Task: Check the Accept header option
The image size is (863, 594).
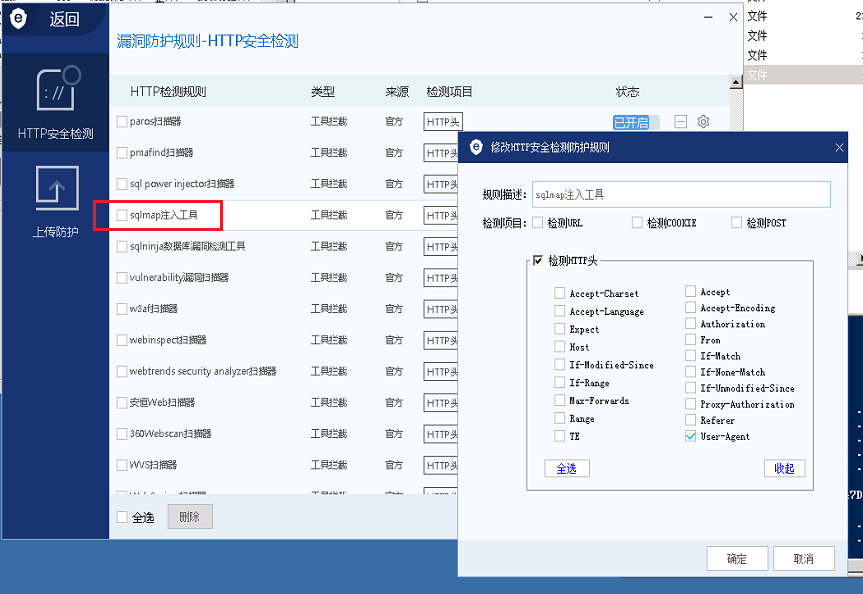Action: pos(691,291)
